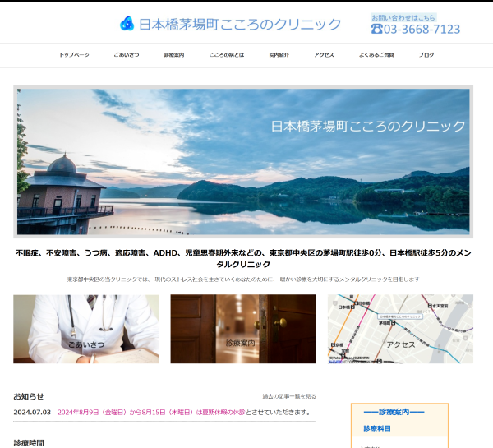Click the 診療時間 heading
Image resolution: width=493 pixels, height=448 pixels.
point(29,443)
